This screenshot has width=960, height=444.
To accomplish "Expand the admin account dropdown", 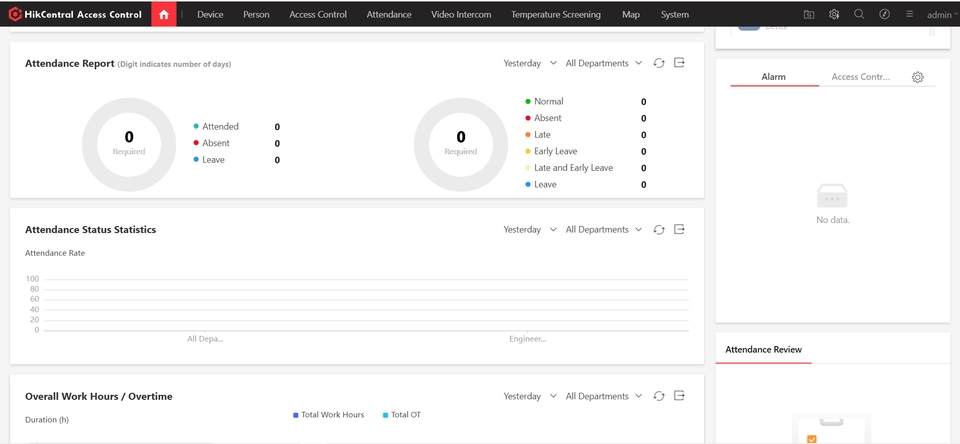I will click(x=941, y=15).
